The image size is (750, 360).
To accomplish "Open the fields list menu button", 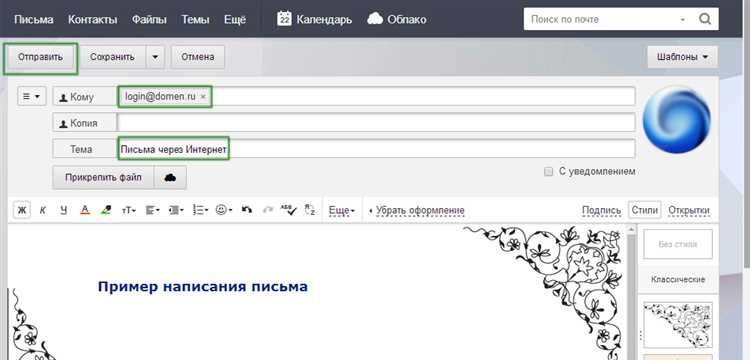I will tap(32, 96).
